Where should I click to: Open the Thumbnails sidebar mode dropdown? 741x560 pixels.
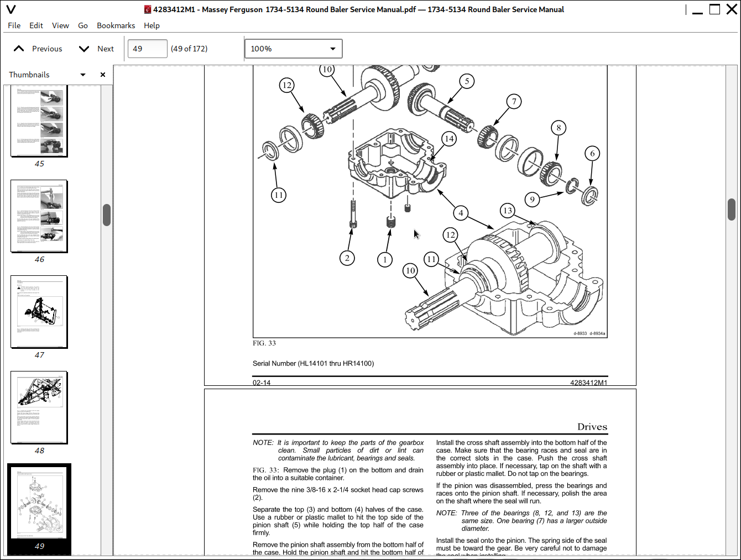click(83, 75)
